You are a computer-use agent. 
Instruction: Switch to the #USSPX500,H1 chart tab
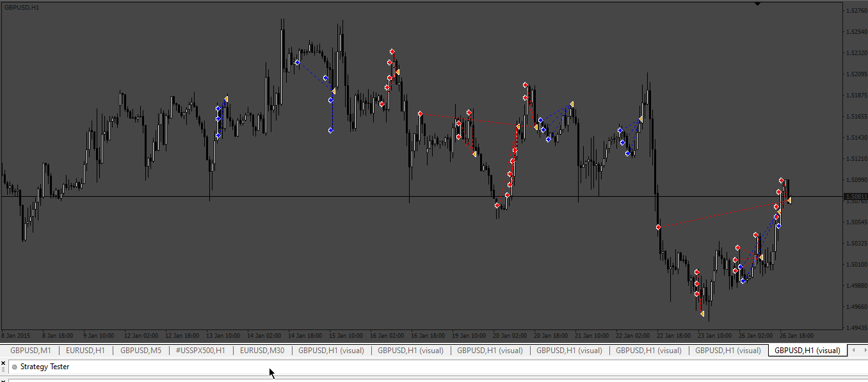click(x=200, y=351)
